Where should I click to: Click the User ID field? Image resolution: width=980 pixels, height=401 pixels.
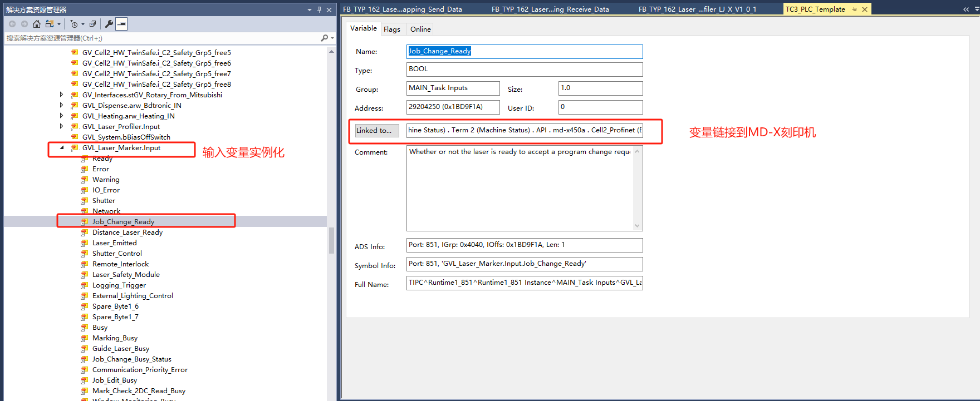(600, 107)
